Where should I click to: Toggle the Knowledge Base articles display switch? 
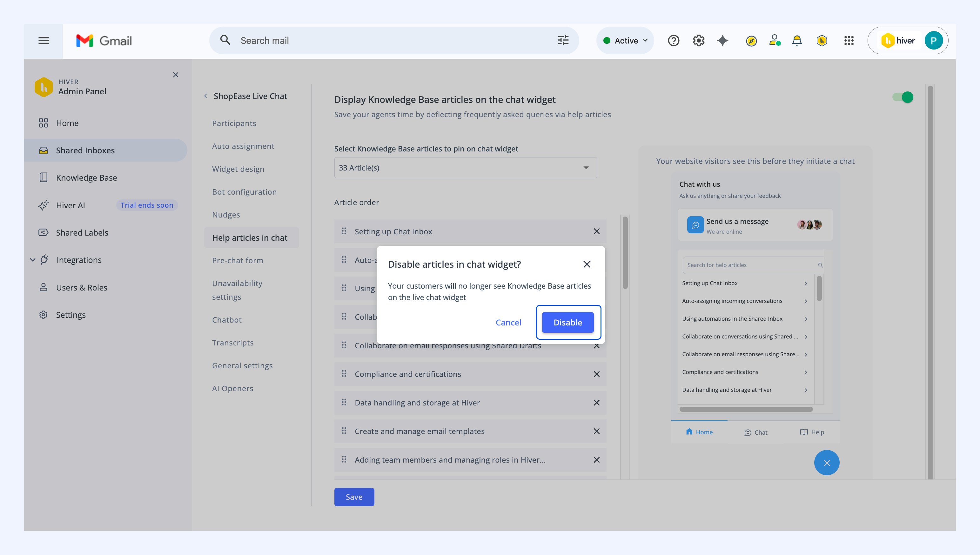pyautogui.click(x=902, y=97)
